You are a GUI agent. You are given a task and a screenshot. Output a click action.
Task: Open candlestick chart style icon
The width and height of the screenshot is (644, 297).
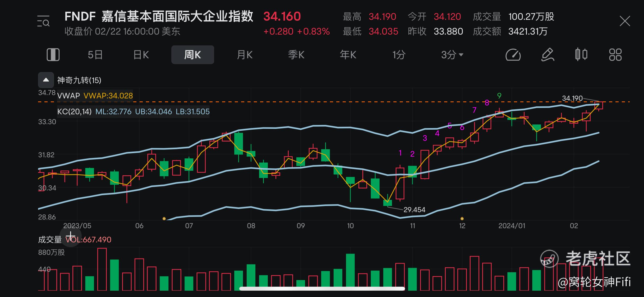point(581,55)
